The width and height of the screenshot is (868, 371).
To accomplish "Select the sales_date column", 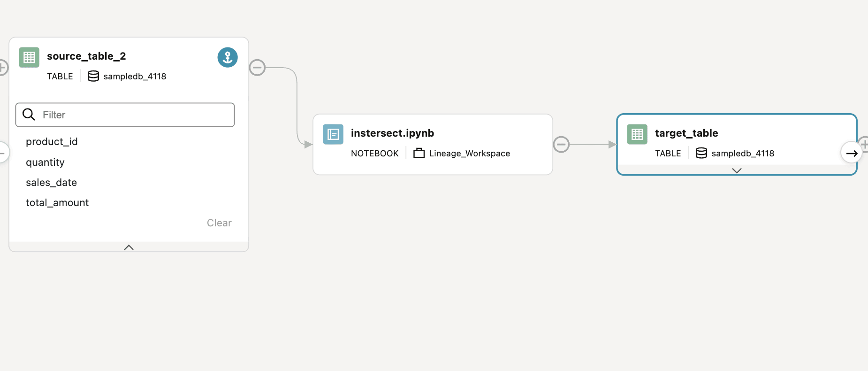I will point(51,183).
